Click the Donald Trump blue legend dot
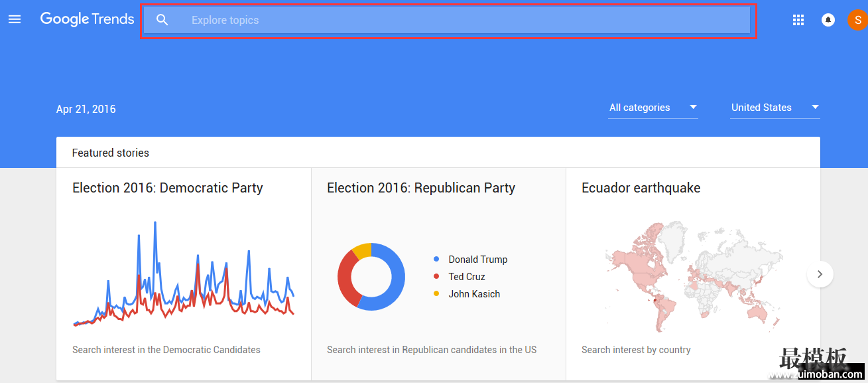This screenshot has height=383, width=868. 436,260
